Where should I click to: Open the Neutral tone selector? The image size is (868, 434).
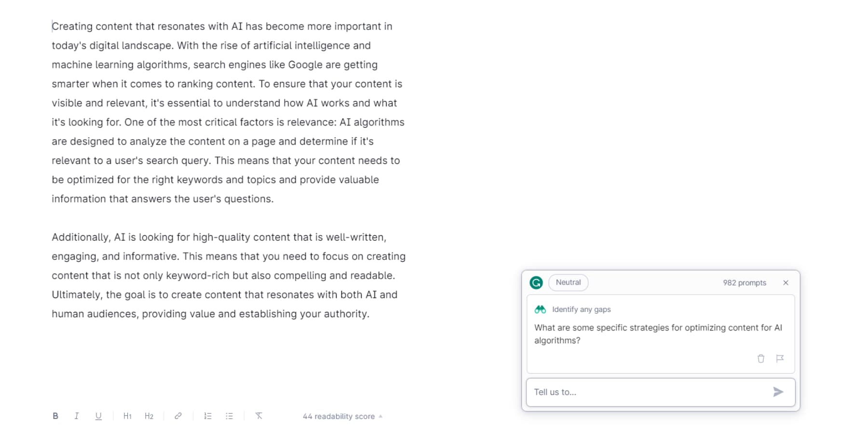[x=568, y=283]
